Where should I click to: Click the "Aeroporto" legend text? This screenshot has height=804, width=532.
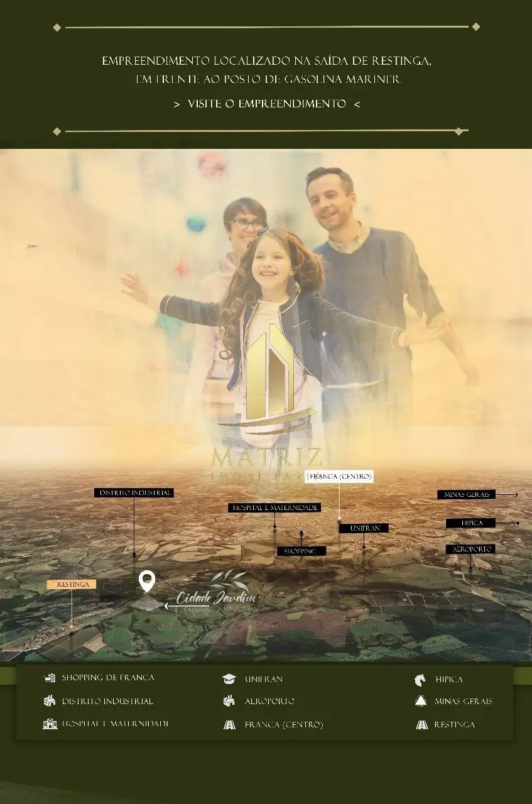[x=269, y=701]
